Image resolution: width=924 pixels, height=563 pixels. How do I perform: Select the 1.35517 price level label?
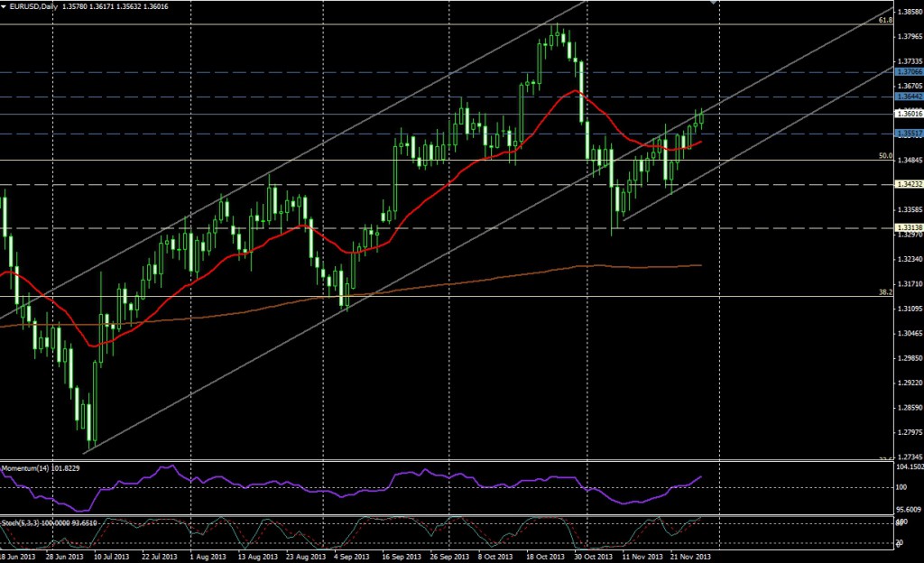pos(908,134)
